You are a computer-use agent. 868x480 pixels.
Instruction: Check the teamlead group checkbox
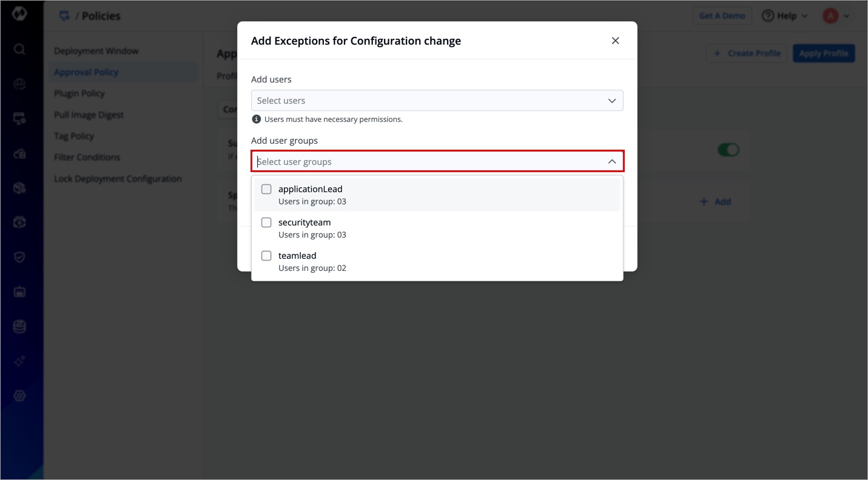[x=266, y=256]
